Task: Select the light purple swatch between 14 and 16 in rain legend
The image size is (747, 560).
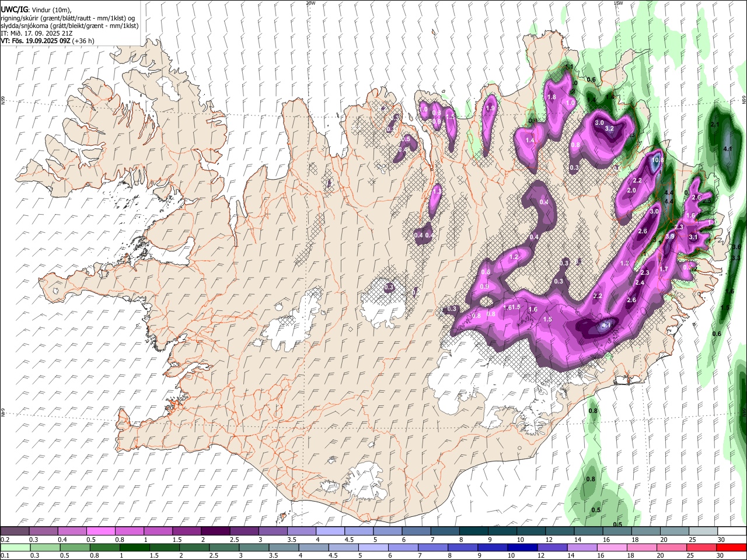Action: point(581,547)
